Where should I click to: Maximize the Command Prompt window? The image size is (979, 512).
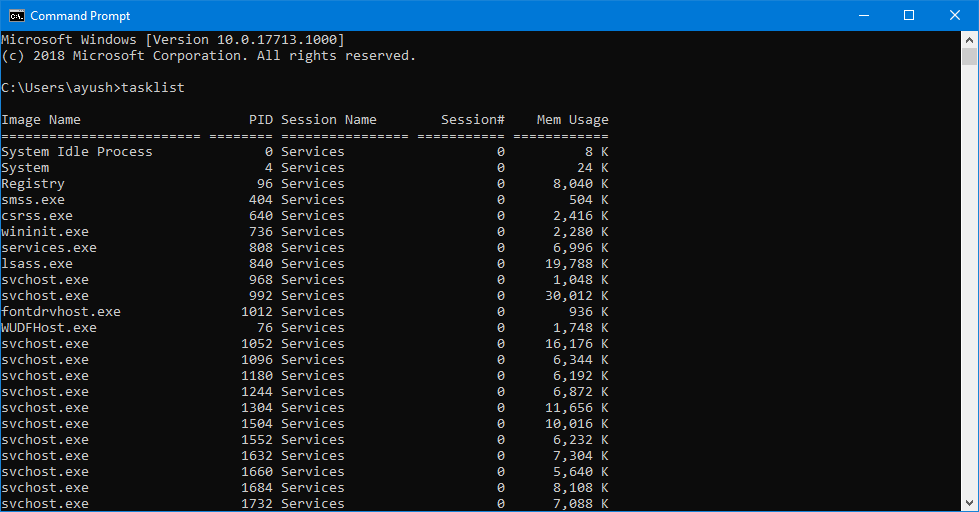(x=909, y=16)
